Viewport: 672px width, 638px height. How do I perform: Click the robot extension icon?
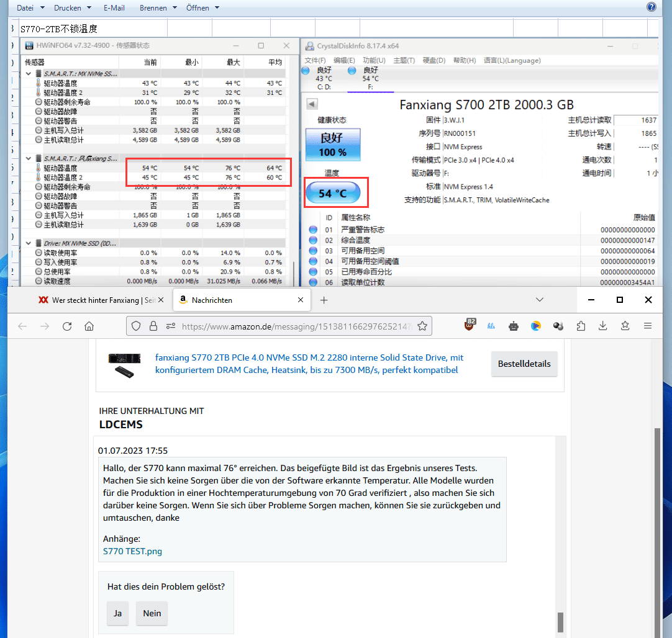pos(514,326)
